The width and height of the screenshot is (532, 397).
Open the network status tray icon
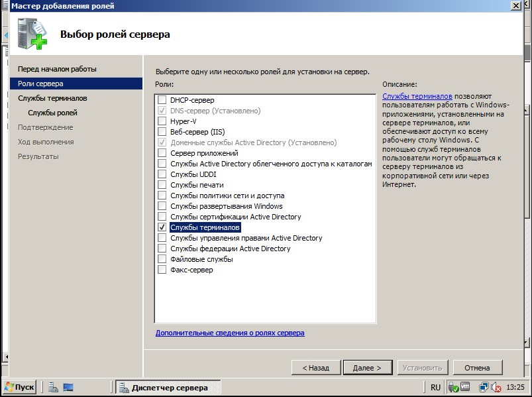click(x=484, y=387)
